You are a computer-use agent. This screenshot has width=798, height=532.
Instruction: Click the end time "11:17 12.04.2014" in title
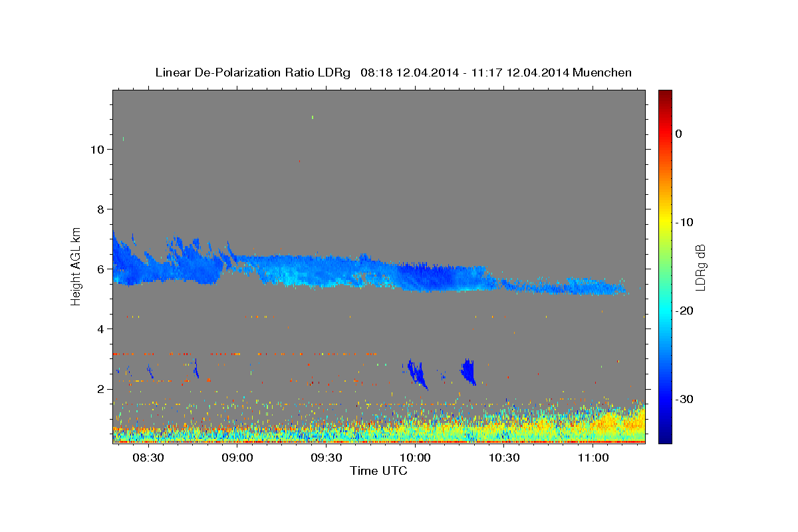[519, 72]
